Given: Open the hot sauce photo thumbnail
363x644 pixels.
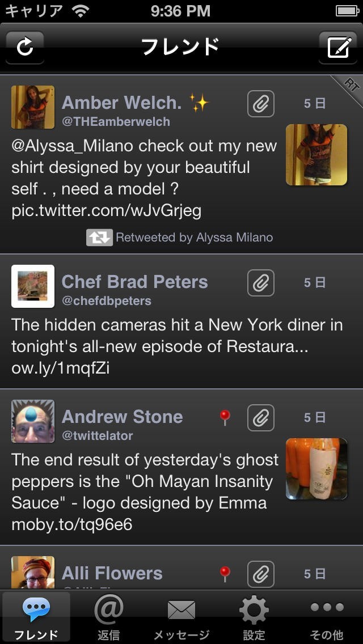Looking at the screenshot, I should click(x=316, y=468).
